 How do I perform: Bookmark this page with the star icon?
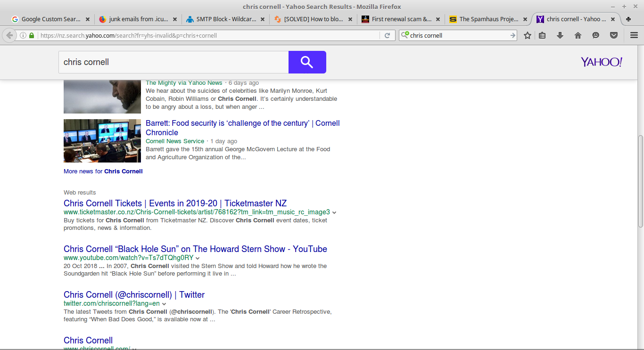(528, 35)
